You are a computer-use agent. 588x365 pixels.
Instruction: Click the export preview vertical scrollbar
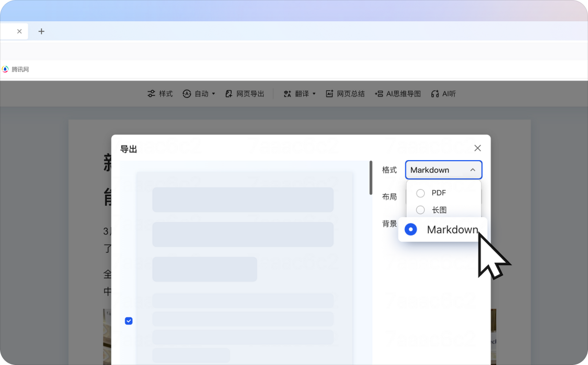coord(371,177)
